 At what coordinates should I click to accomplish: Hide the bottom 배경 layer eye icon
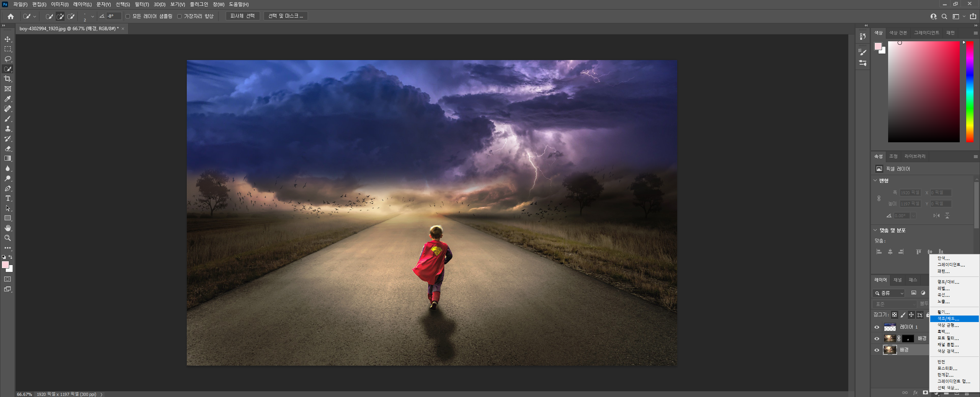[x=877, y=350]
